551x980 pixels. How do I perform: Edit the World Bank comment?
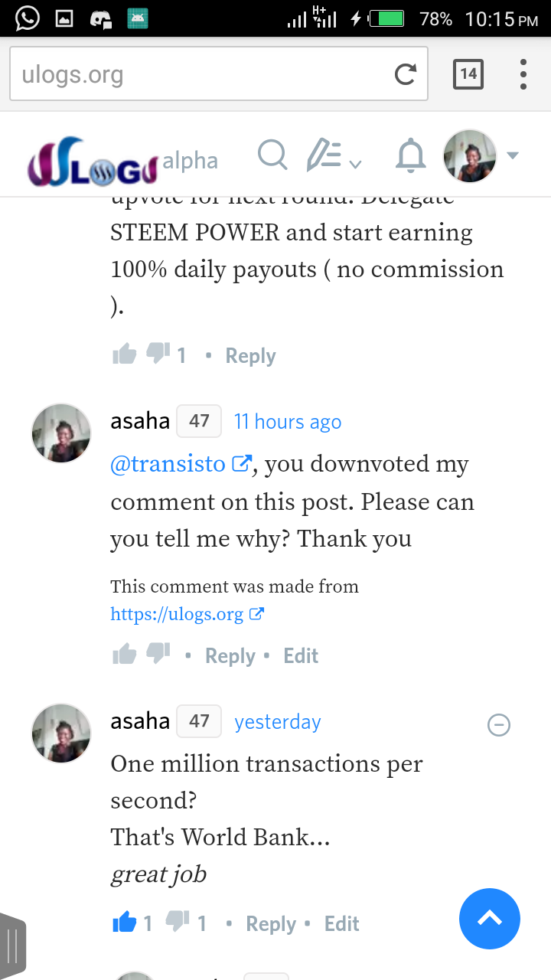(341, 924)
